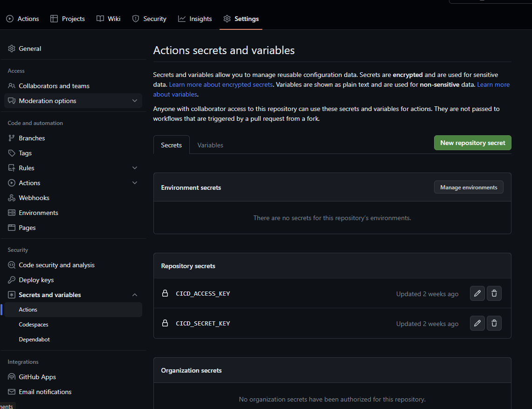This screenshot has width=532, height=409.
Task: Open the Actions repository tab
Action: pos(22,19)
